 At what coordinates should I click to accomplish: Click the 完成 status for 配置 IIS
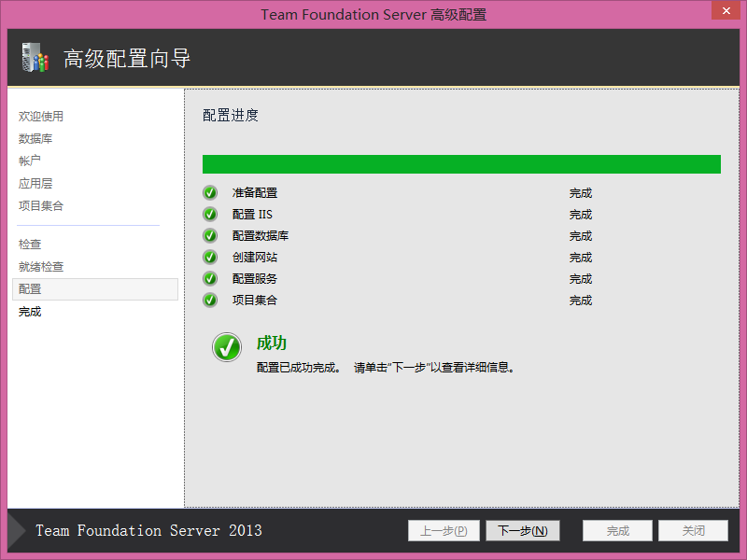[x=581, y=215]
